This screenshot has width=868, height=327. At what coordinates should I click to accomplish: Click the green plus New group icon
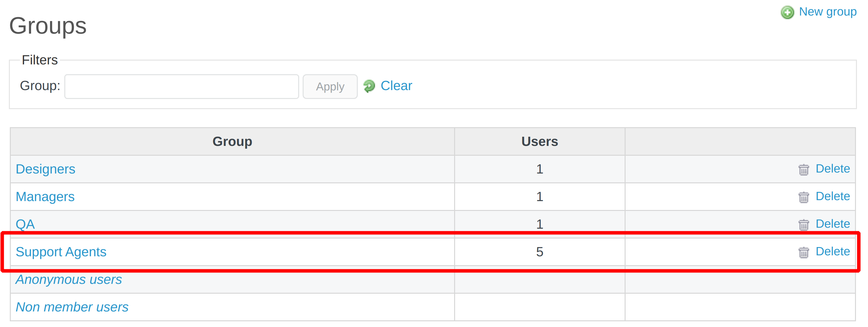pos(787,12)
